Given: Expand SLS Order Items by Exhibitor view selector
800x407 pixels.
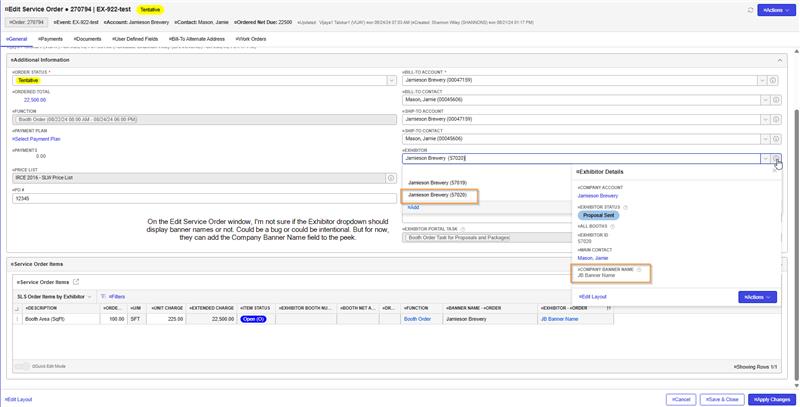Looking at the screenshot, I should click(x=90, y=297).
